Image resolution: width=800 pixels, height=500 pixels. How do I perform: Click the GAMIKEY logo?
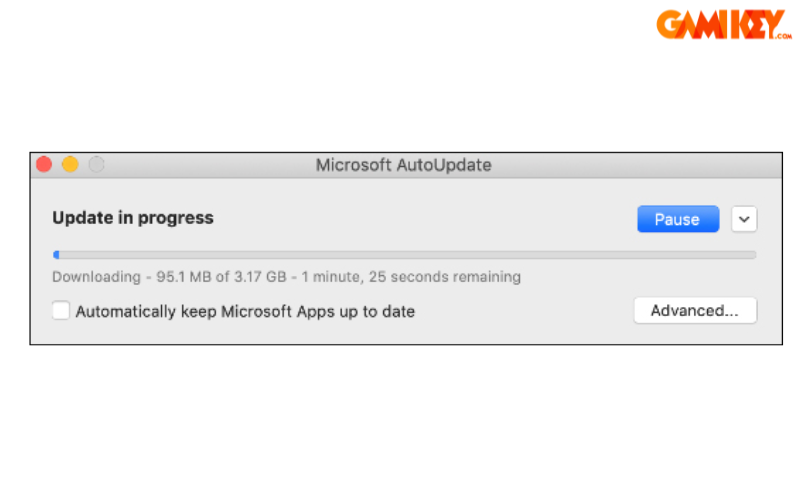coord(718,25)
